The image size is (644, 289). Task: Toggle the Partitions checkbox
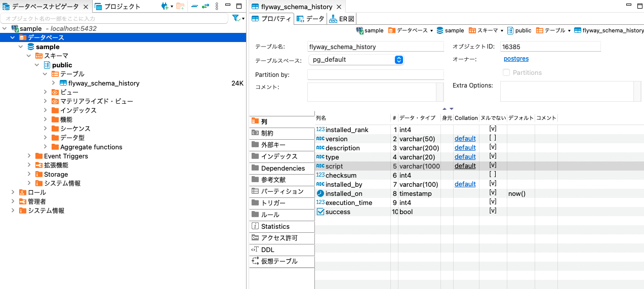(506, 72)
